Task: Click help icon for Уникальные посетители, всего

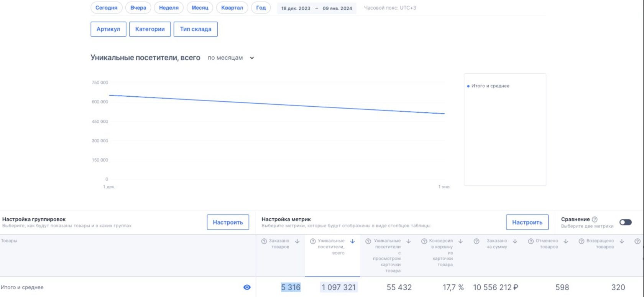Action: [x=313, y=241]
